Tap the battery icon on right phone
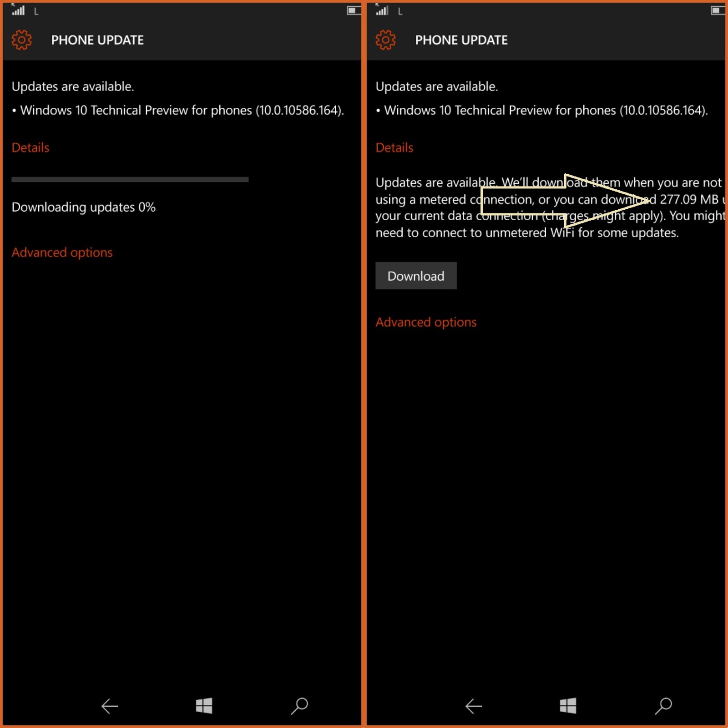 pos(718,10)
